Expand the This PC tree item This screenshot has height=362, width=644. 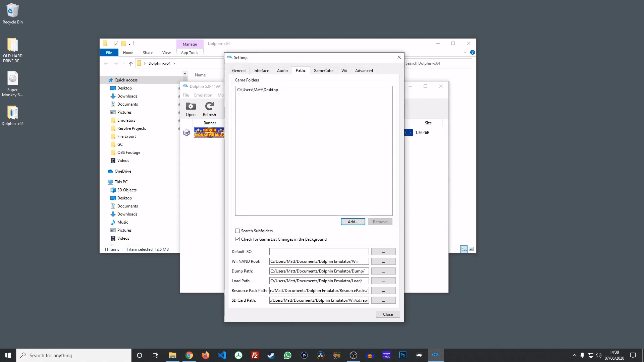pyautogui.click(x=104, y=182)
